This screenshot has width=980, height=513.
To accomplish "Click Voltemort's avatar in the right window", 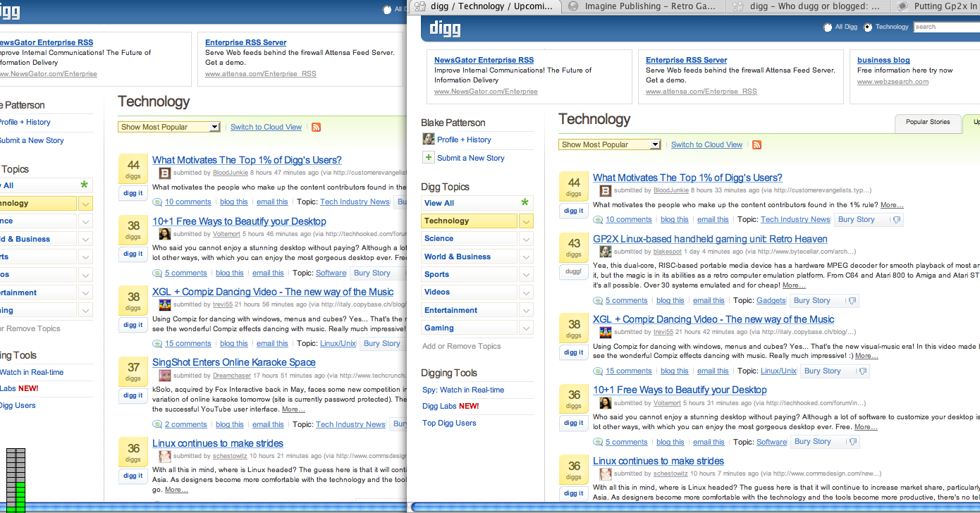I will coord(605,403).
